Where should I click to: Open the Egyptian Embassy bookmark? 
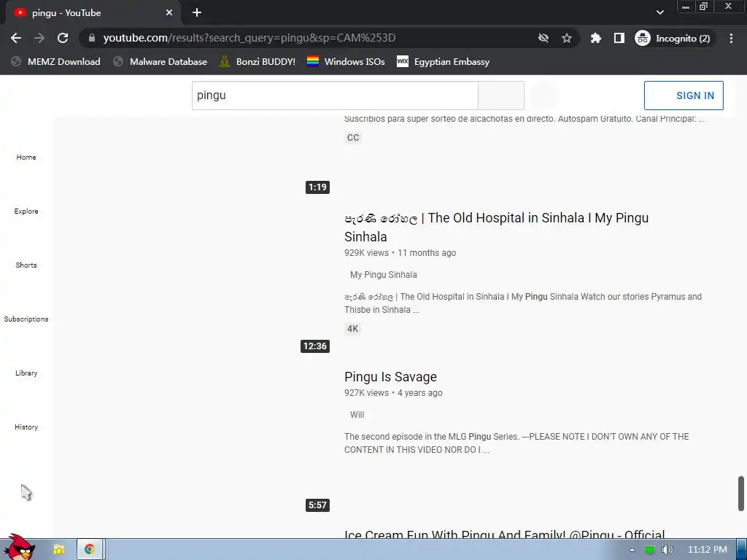point(444,62)
